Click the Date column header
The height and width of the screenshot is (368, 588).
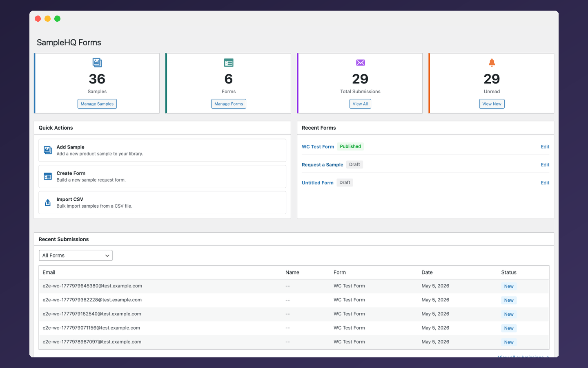point(427,272)
